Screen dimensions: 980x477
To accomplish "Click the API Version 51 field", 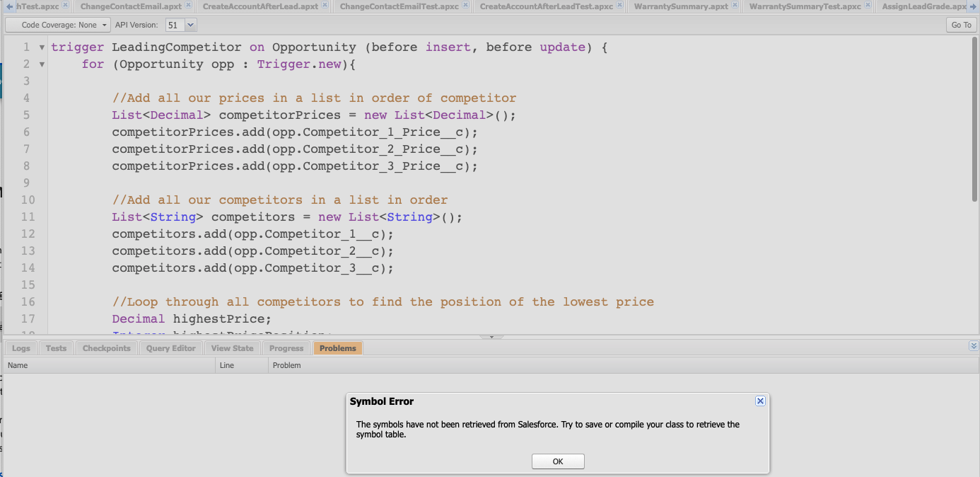I will (x=175, y=25).
